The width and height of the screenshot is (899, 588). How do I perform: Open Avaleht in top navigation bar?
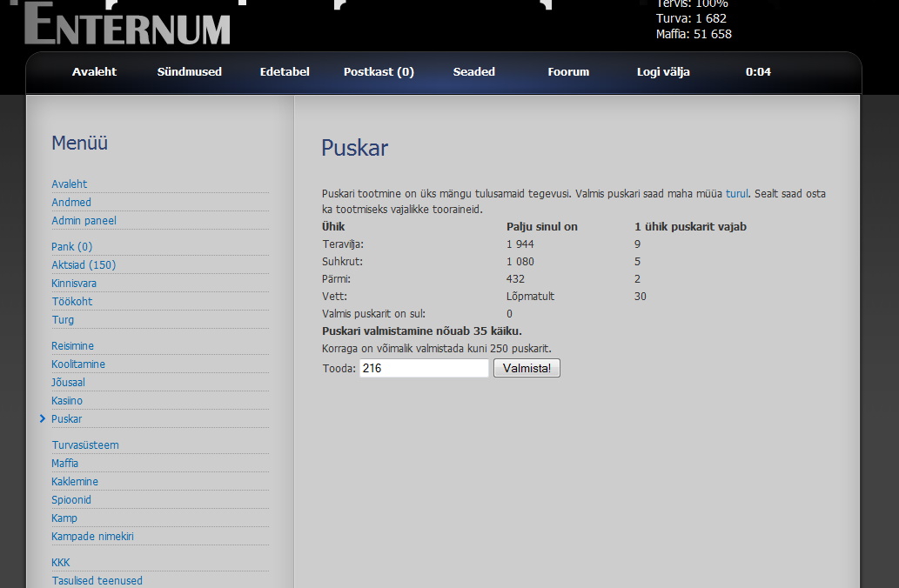tap(94, 72)
